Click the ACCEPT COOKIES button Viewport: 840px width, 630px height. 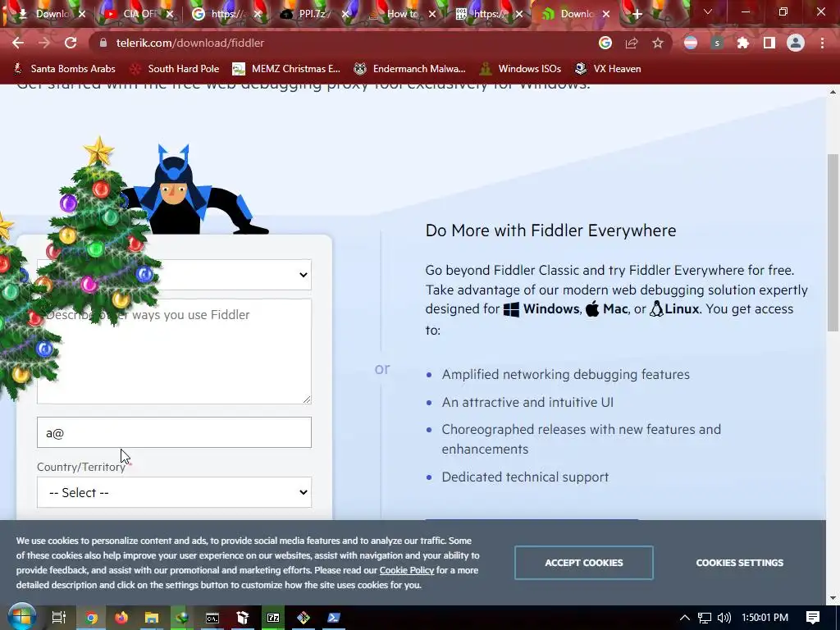point(584,563)
